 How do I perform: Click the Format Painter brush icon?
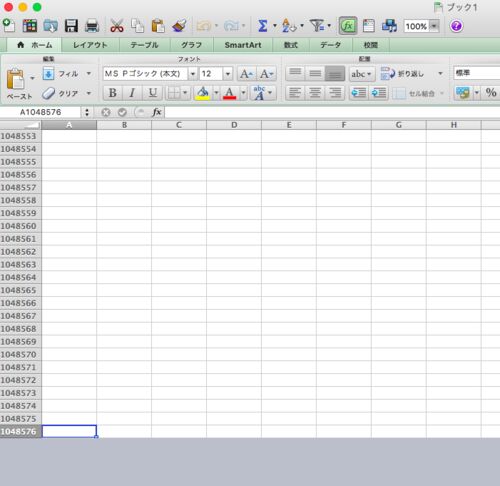click(179, 26)
